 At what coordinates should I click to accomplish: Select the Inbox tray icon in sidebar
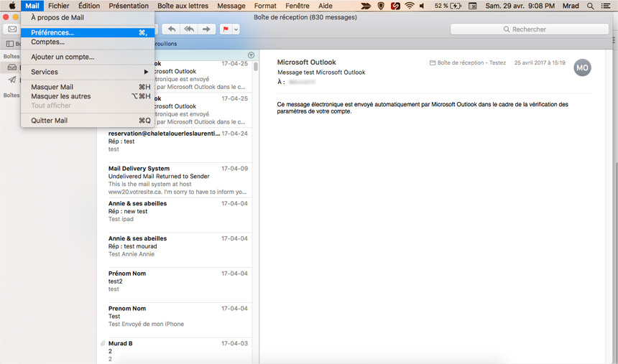point(12,67)
